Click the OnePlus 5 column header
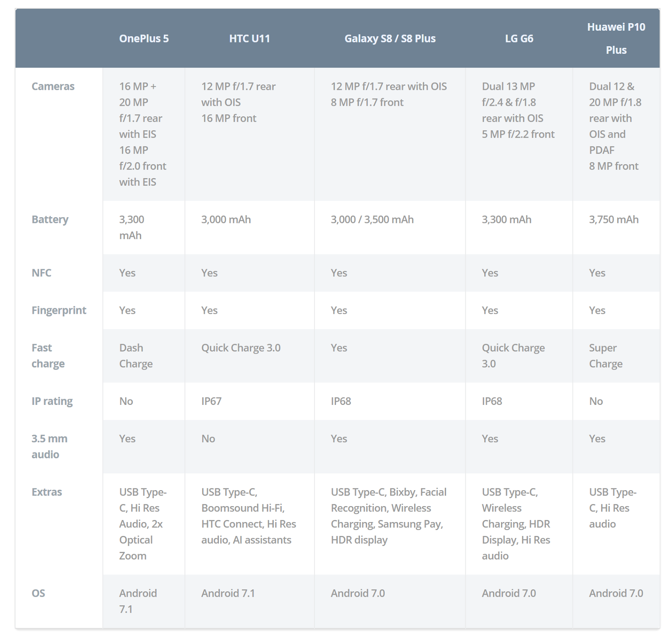 click(144, 39)
